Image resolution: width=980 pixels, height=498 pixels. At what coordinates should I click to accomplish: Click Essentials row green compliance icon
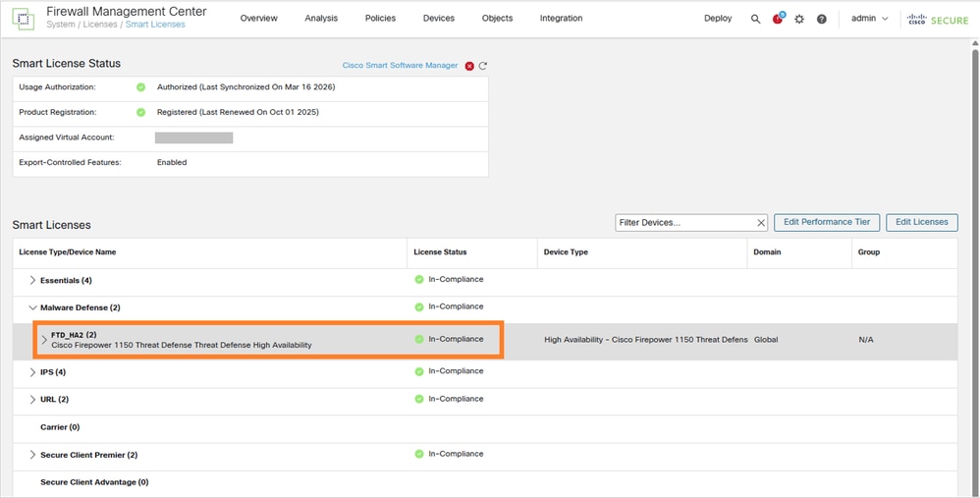click(418, 279)
